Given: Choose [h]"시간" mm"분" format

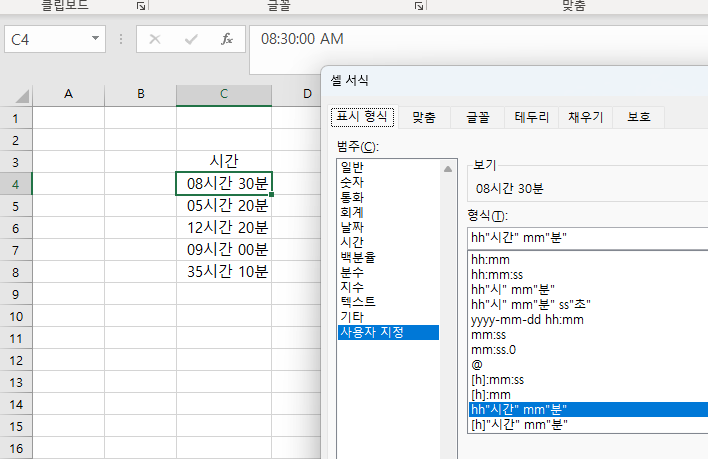Looking at the screenshot, I should tap(589, 424).
